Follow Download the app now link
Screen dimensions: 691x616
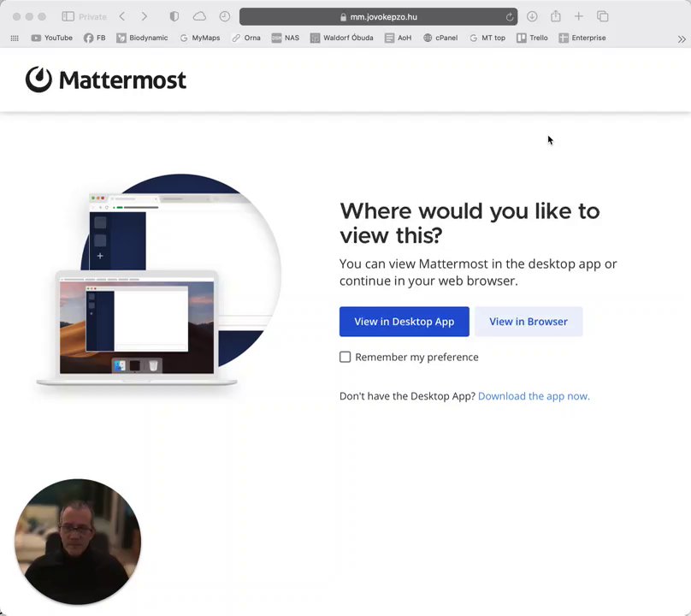[534, 396]
